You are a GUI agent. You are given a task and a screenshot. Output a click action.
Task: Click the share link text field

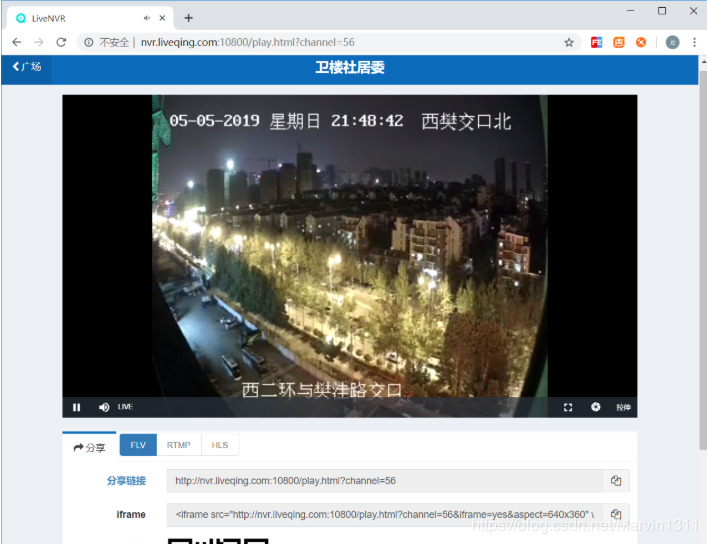(x=385, y=481)
